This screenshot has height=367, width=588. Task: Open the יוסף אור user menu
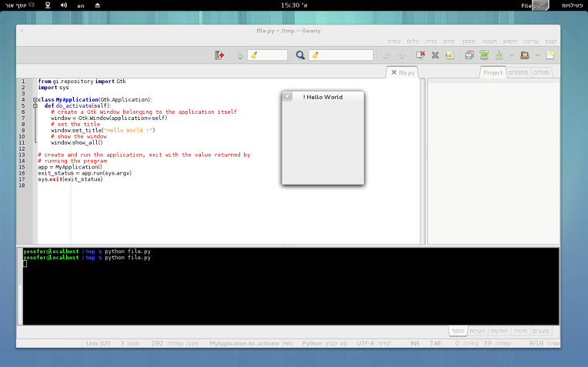tap(19, 5)
